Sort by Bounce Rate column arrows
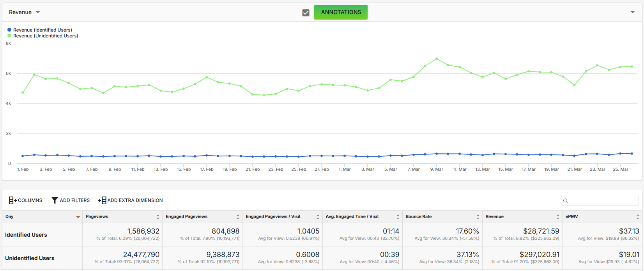Screen dimensions: 644x271 478,217
